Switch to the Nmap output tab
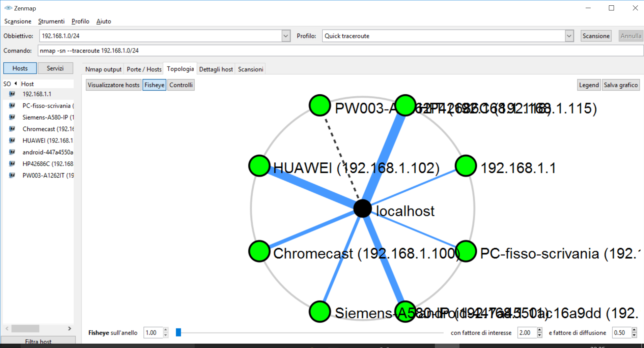Viewport: 644px width, 348px height. pos(103,69)
